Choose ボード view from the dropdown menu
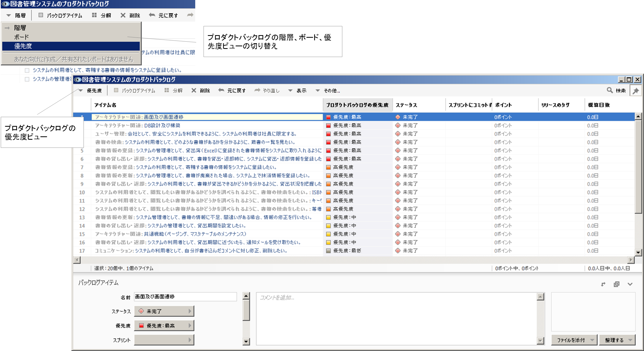The height and width of the screenshot is (351, 644). click(x=71, y=37)
